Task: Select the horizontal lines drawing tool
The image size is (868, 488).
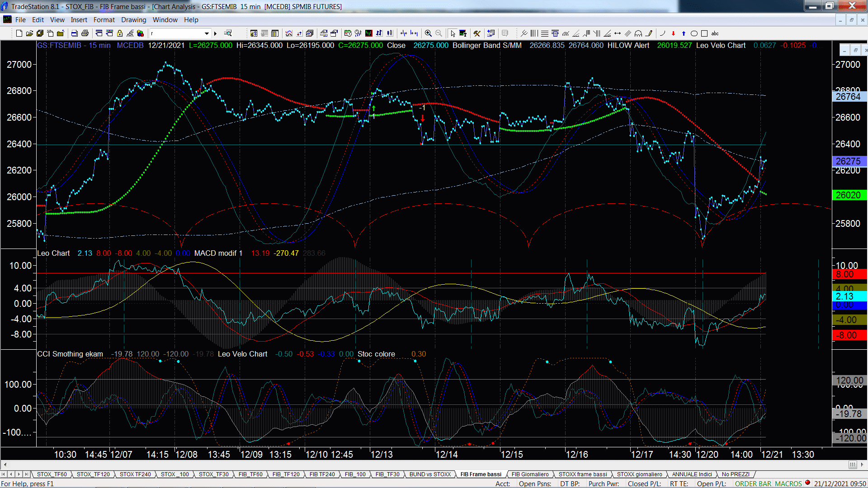Action: click(545, 33)
